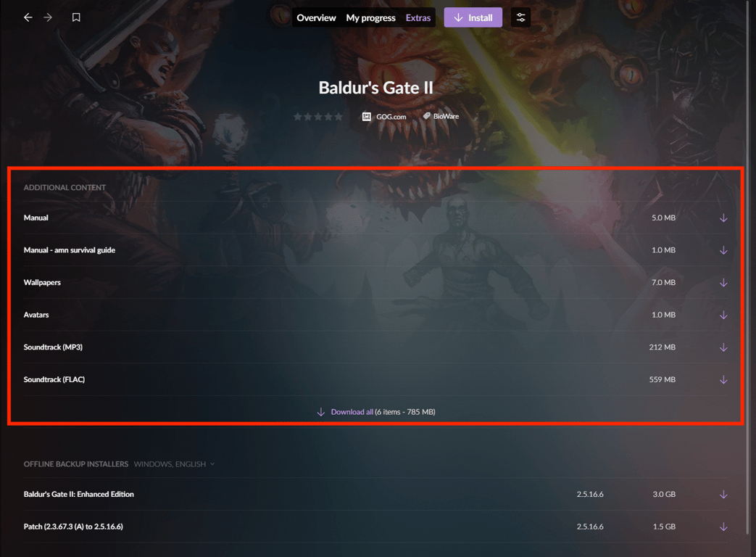756x557 pixels.
Task: Download the 2.5.16.6 patch installer
Action: (723, 527)
